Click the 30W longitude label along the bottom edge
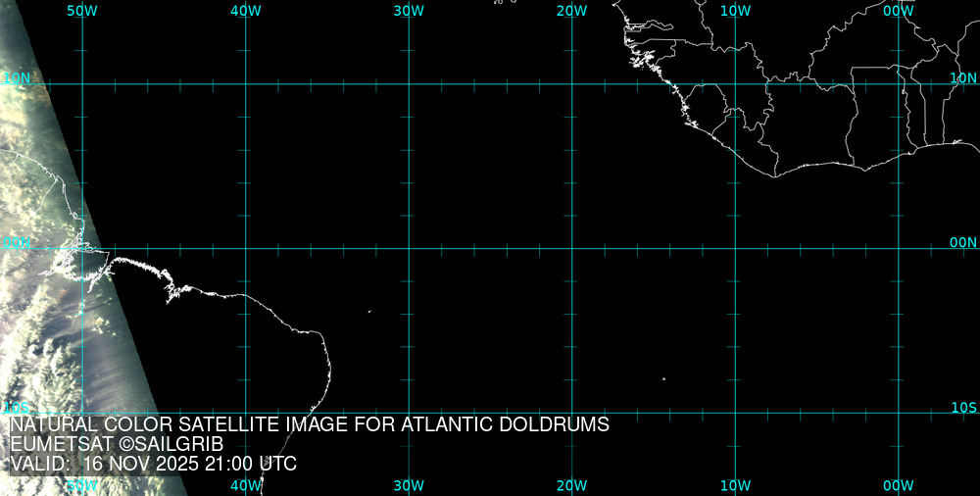This screenshot has width=980, height=496. click(409, 485)
